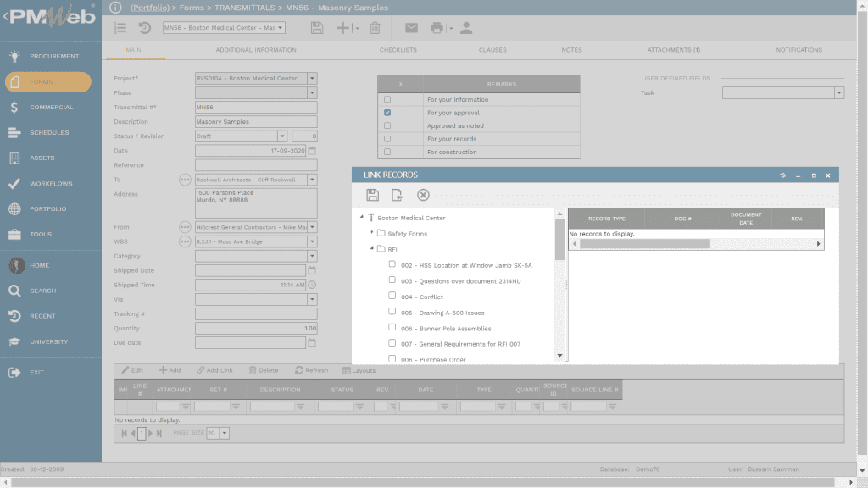Switch to the Checklists tab
The height and width of the screenshot is (488, 868).
398,50
